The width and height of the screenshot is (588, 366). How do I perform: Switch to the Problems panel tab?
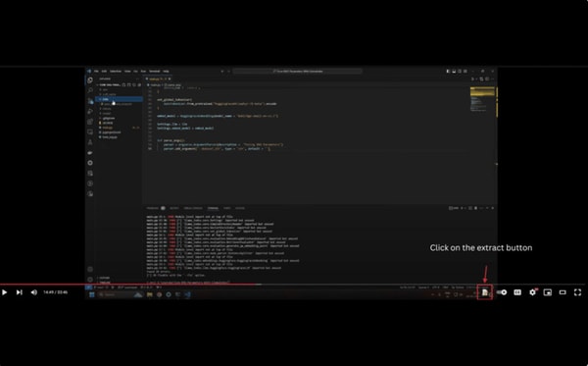[153, 208]
